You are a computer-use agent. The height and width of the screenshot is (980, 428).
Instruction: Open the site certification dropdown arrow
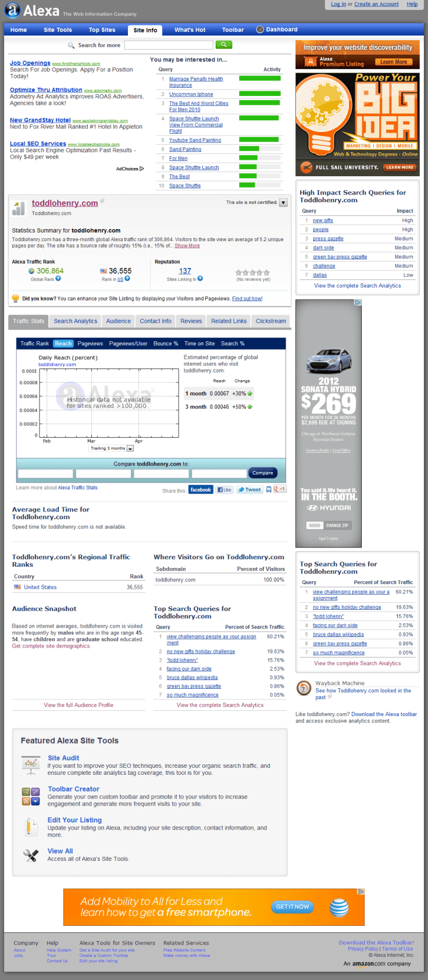(x=283, y=203)
